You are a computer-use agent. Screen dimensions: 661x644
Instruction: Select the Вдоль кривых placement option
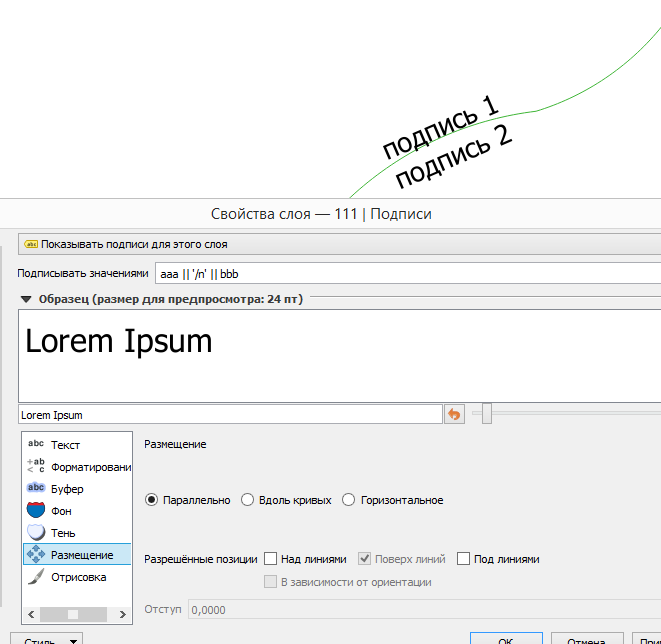point(286,500)
